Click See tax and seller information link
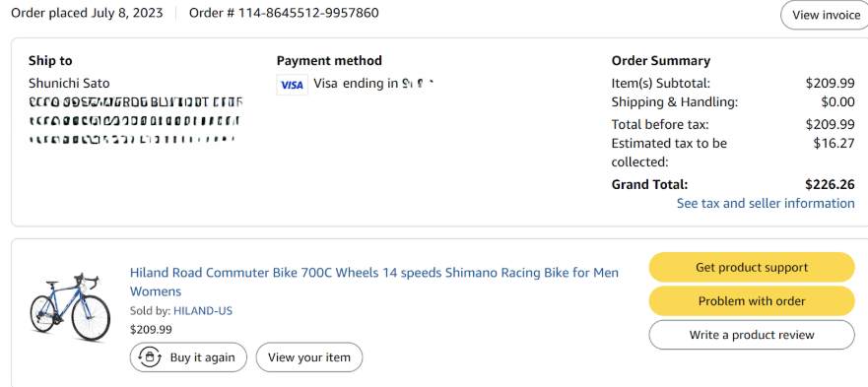 point(766,203)
